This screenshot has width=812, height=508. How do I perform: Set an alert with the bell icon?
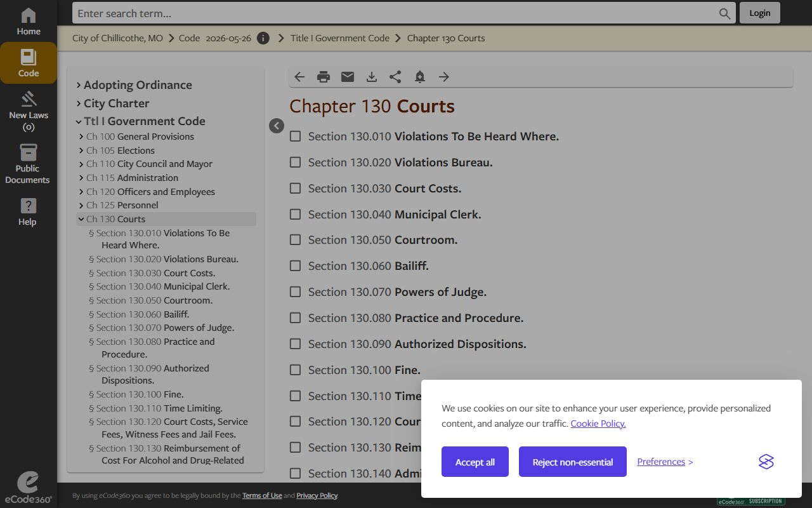tap(419, 77)
